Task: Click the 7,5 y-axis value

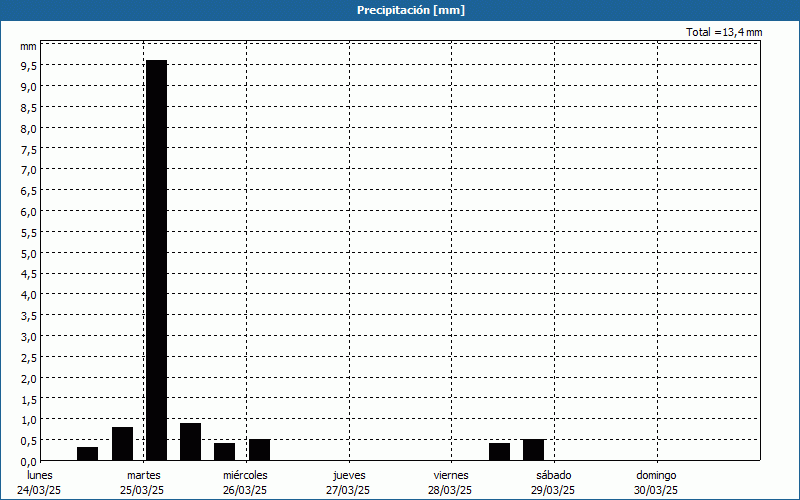Action: (x=29, y=149)
